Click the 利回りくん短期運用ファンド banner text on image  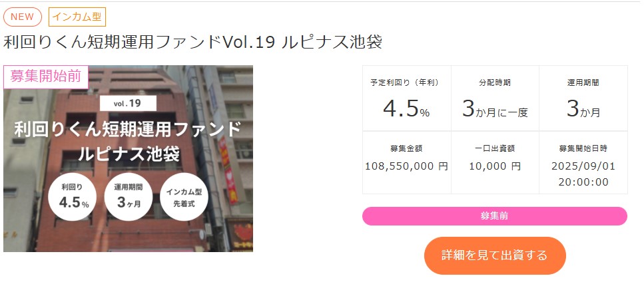[128, 129]
